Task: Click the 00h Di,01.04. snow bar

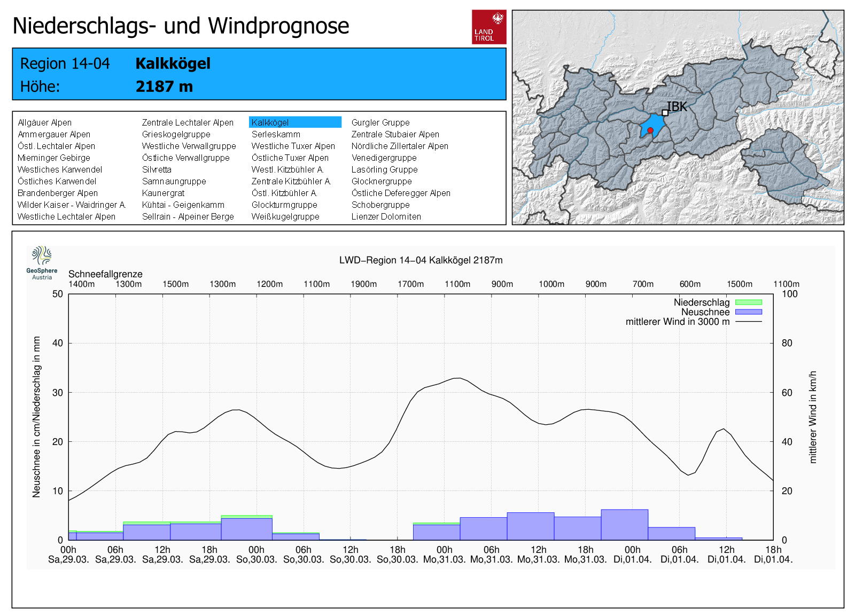Action: click(x=625, y=525)
